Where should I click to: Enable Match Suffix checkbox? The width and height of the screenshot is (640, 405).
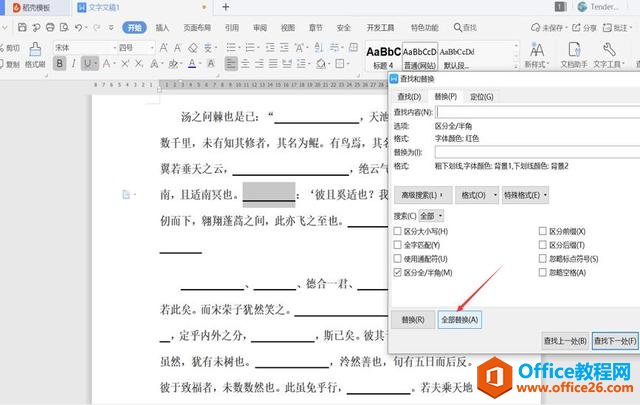click(x=542, y=245)
